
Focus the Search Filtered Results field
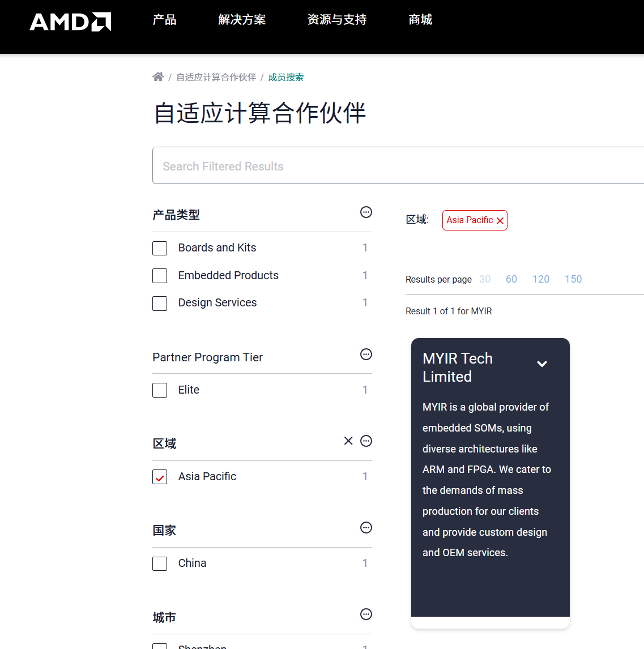point(396,166)
